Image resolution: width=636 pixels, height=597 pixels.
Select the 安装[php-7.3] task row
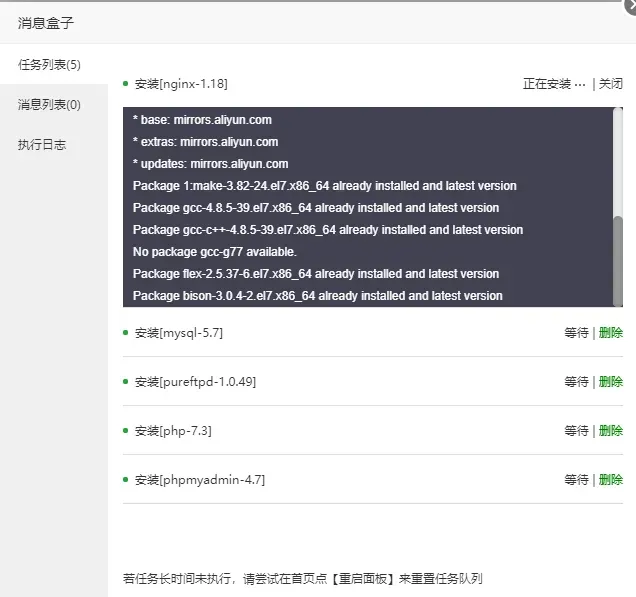coord(373,430)
